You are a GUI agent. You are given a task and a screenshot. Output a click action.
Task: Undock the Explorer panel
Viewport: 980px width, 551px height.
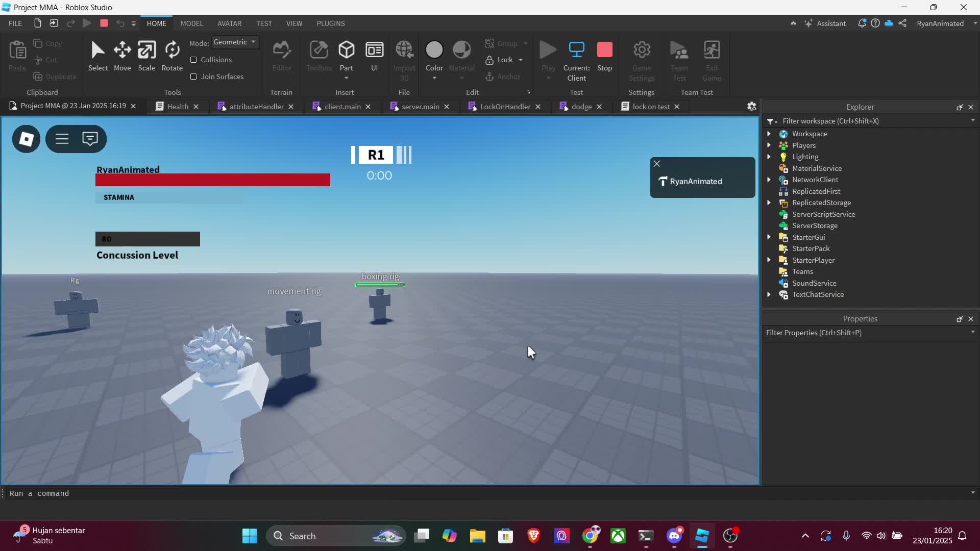(x=960, y=107)
